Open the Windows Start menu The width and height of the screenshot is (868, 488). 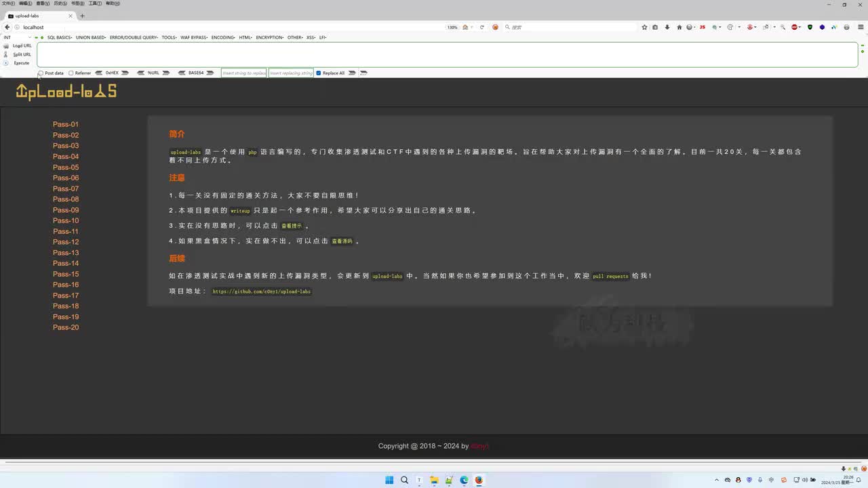(x=389, y=480)
